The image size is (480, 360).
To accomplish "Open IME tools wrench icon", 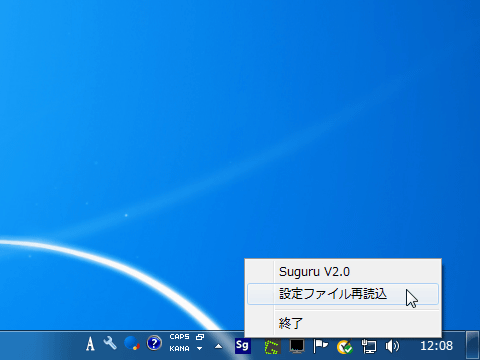I will point(110,343).
